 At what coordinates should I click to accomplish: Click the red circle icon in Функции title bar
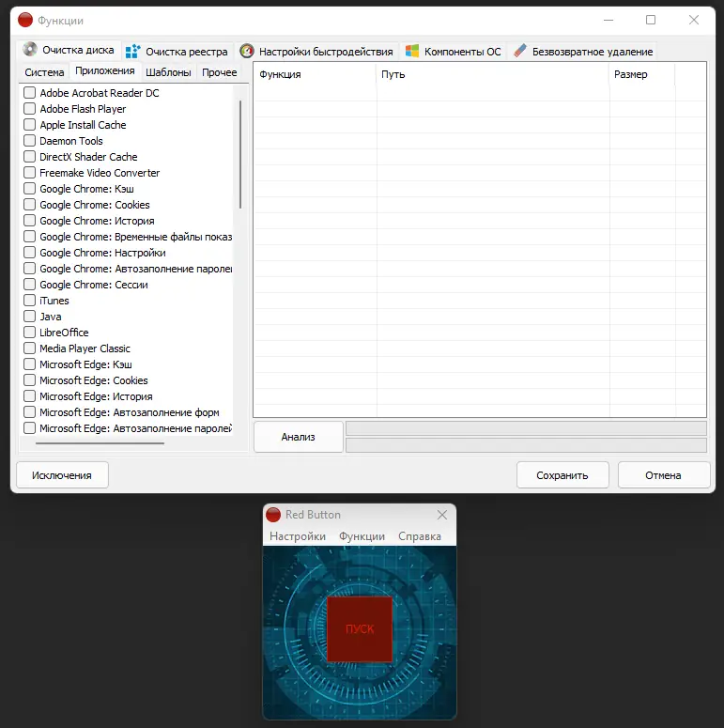25,20
